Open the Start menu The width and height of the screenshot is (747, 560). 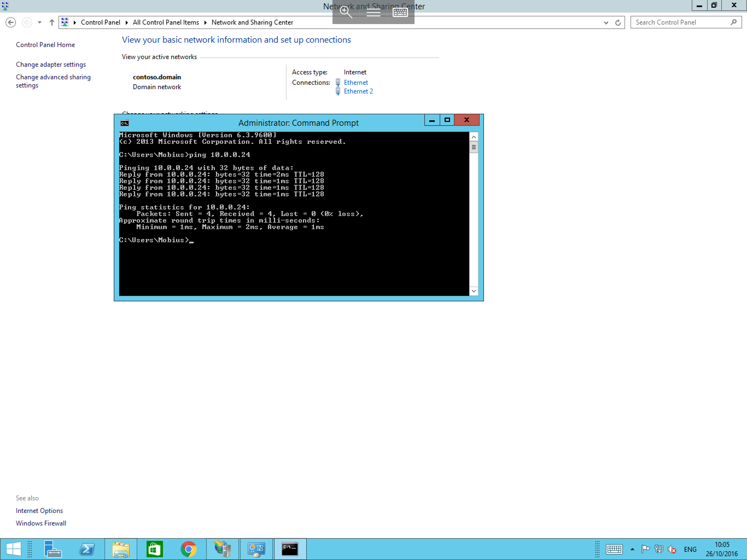(13, 549)
